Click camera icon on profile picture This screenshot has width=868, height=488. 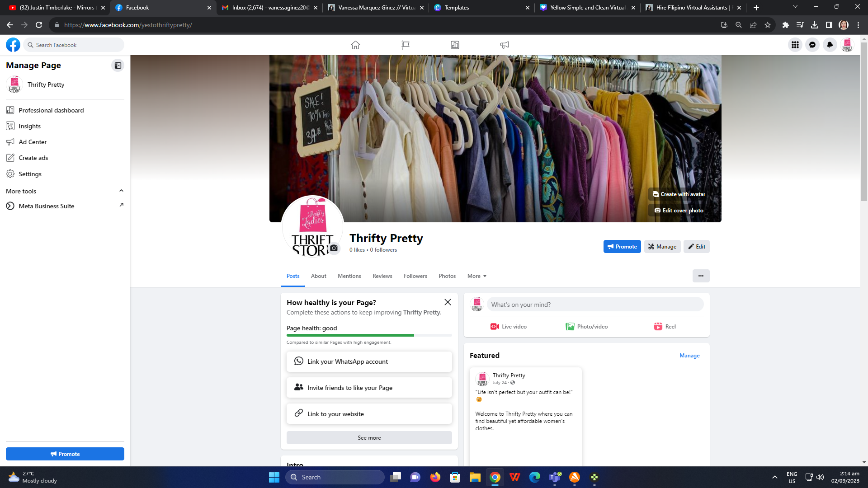334,248
